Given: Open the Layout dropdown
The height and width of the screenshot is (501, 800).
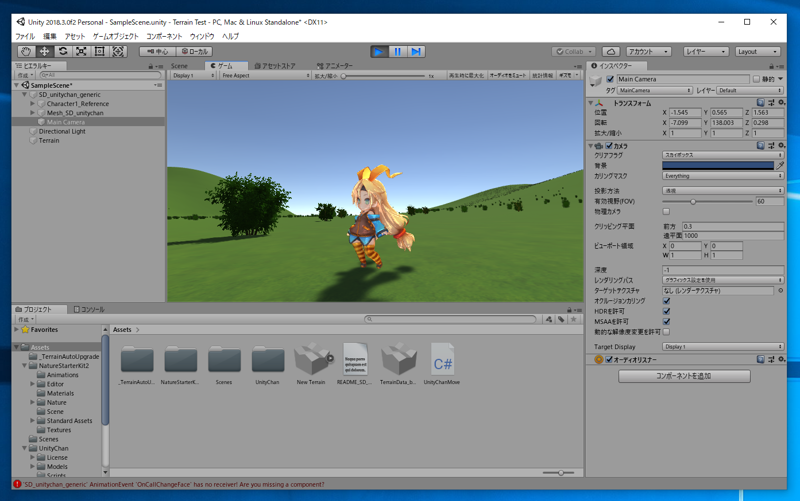Looking at the screenshot, I should (x=758, y=52).
